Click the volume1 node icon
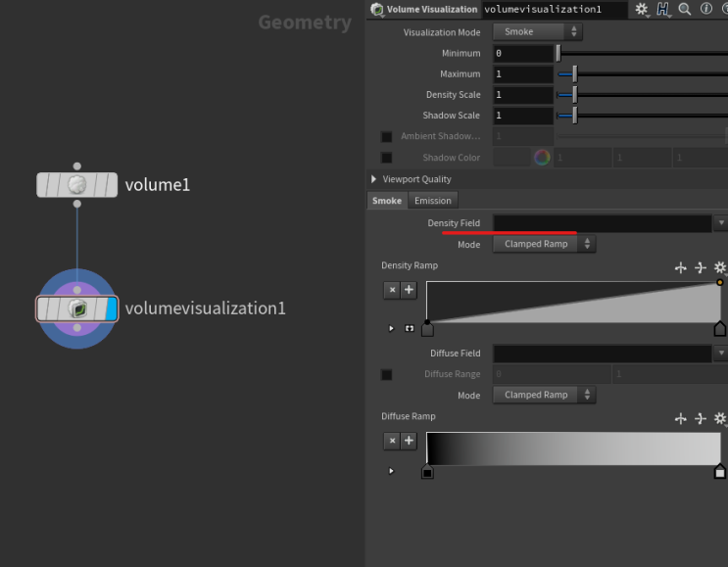 77,185
